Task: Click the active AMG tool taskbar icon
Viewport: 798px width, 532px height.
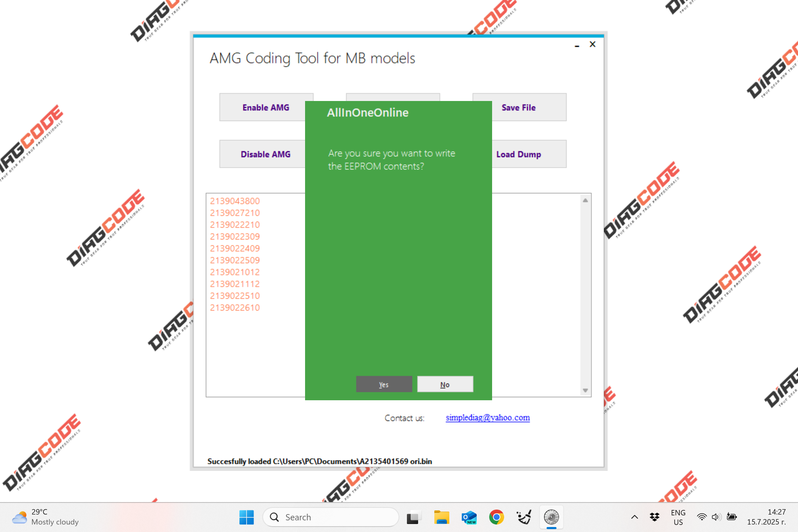Action: click(552, 517)
